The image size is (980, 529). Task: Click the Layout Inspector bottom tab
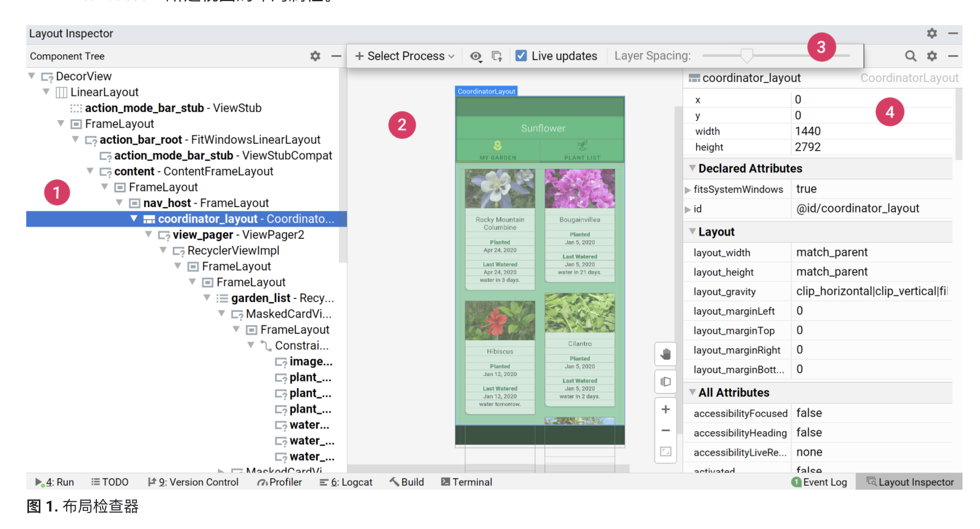pos(910,482)
